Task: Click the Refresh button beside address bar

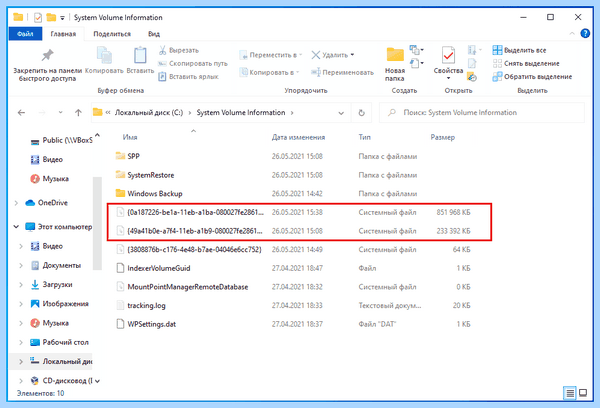Action: click(361, 113)
